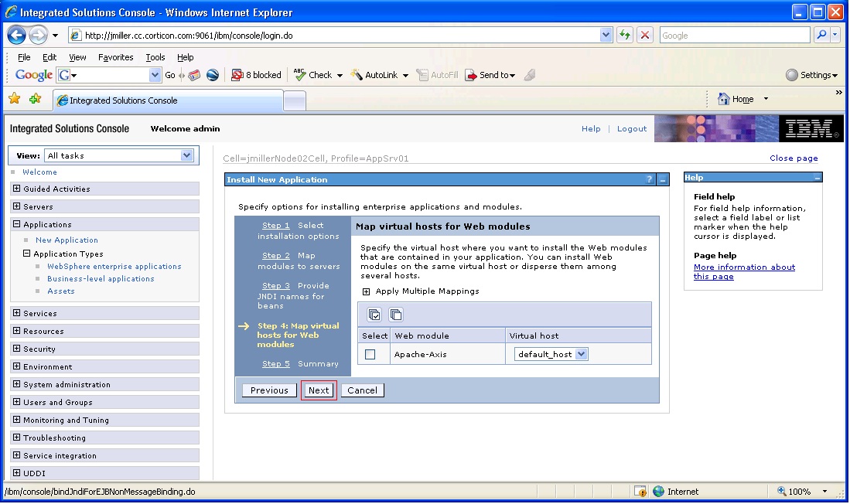Click the Deselect All items icon in table
This screenshot has height=504, width=850.
pyautogui.click(x=396, y=315)
